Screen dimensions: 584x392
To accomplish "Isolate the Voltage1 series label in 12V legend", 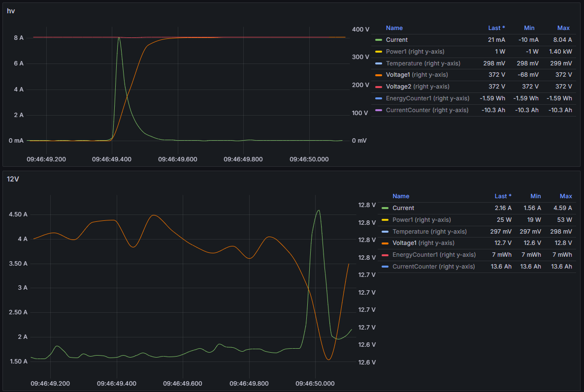I will coord(423,243).
